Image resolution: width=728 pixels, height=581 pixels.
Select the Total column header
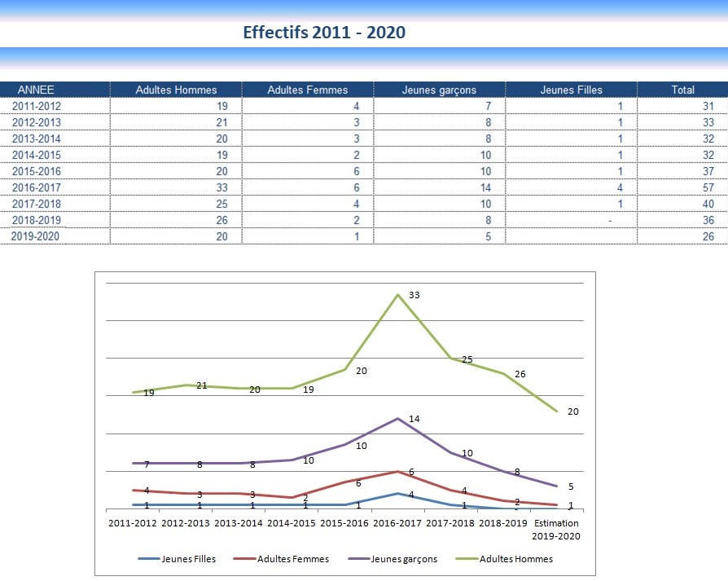pos(682,90)
